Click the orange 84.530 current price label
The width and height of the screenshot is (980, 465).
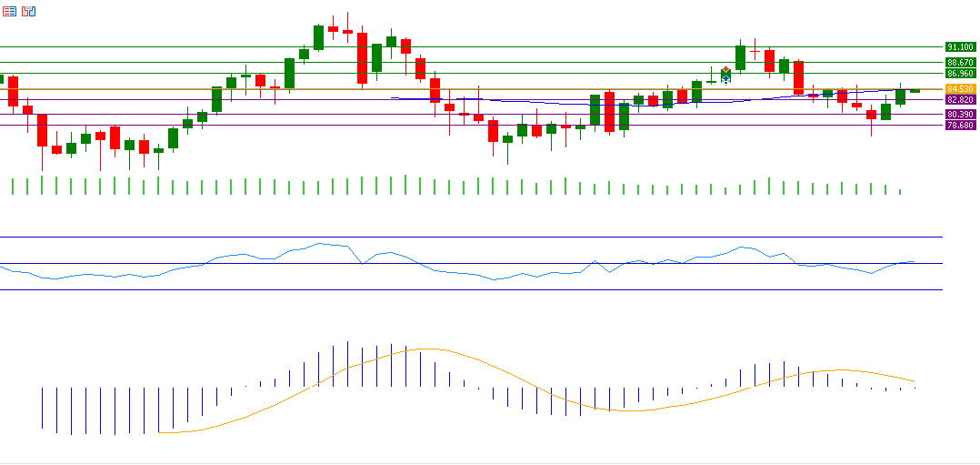click(960, 88)
